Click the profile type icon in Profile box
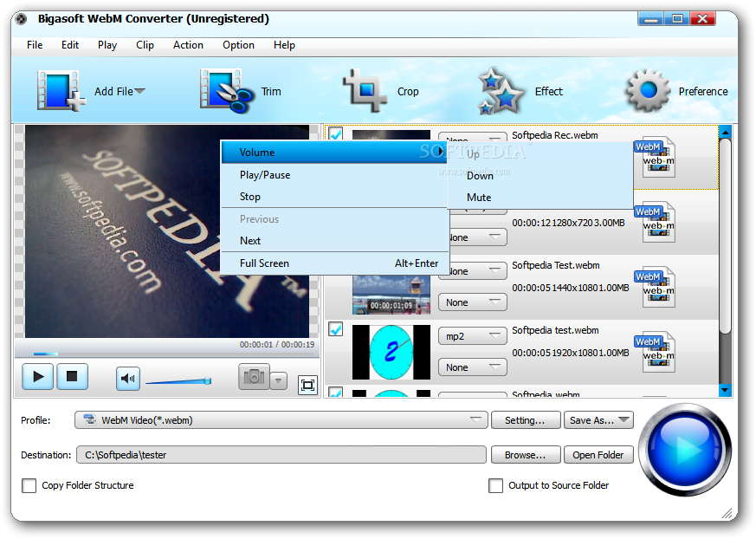Screen dimensions: 756x539 (89, 419)
